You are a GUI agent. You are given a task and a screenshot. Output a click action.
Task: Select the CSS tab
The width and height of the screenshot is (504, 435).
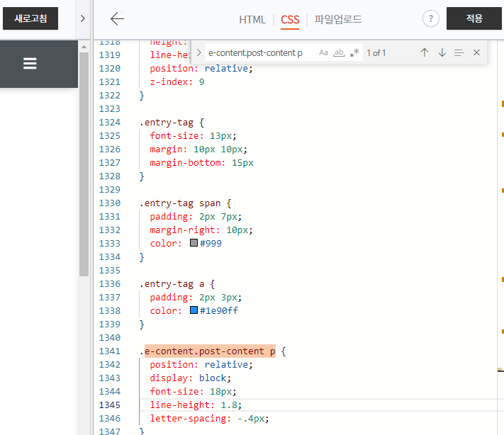tap(290, 20)
